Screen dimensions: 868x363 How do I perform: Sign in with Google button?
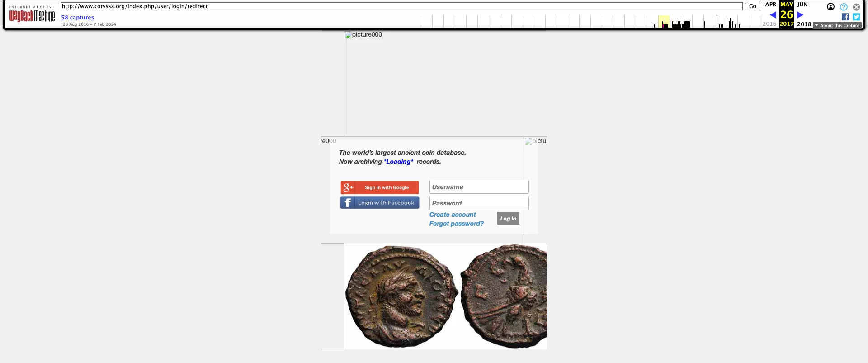380,187
